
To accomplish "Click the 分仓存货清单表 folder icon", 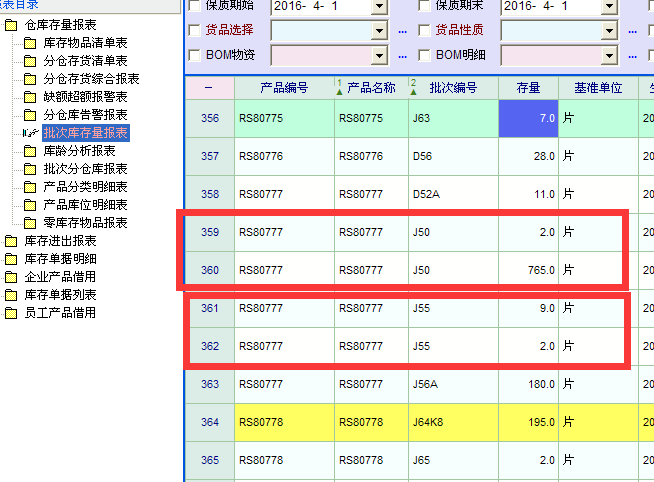I will click(x=30, y=61).
